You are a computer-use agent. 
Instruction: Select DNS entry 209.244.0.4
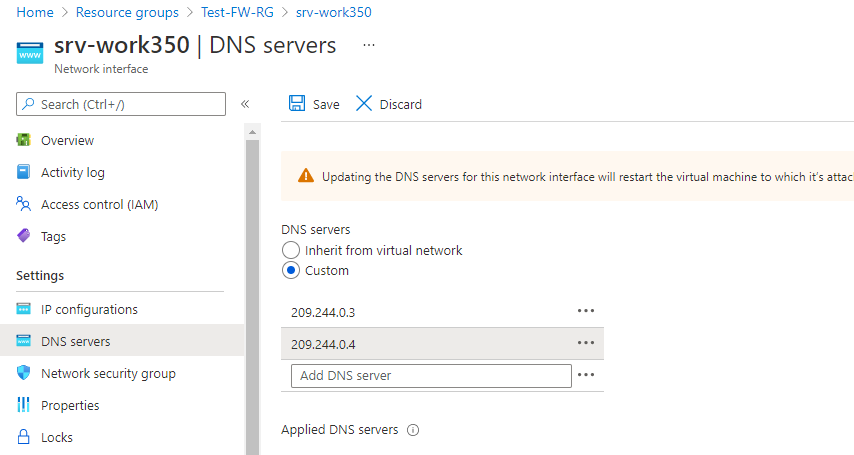click(323, 345)
